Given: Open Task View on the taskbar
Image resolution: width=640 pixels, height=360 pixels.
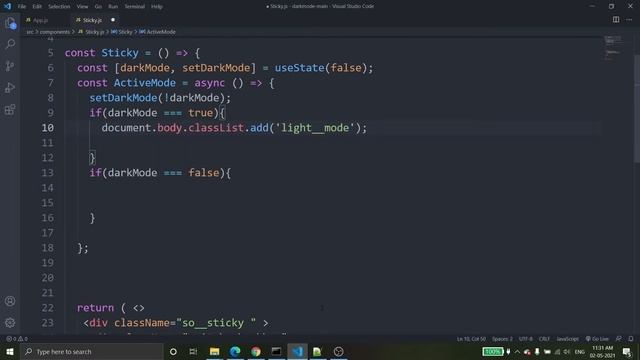Looking at the screenshot, I should point(193,351).
